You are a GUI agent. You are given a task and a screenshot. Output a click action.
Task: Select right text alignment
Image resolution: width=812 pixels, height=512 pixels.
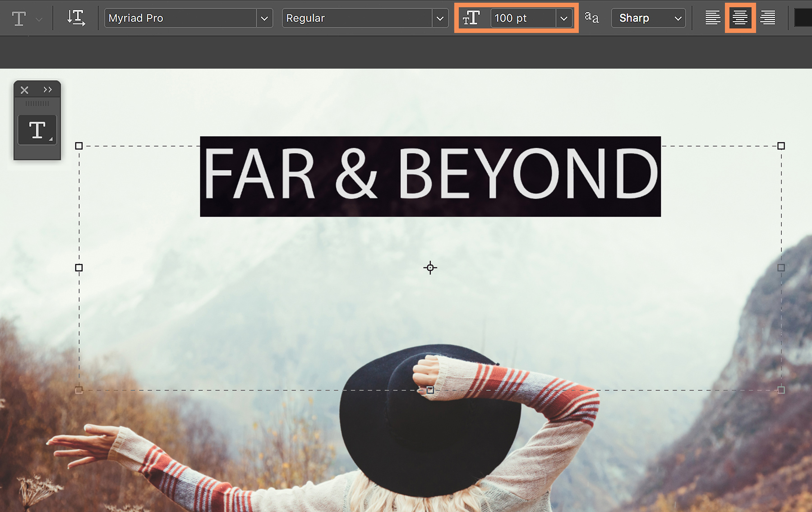(767, 18)
